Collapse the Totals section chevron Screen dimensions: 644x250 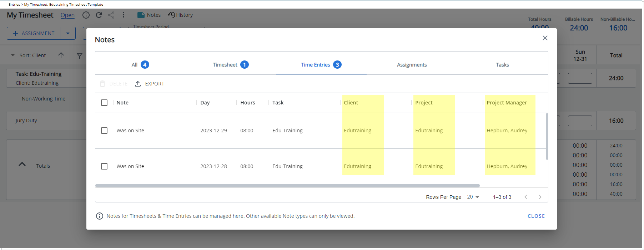[x=22, y=164]
